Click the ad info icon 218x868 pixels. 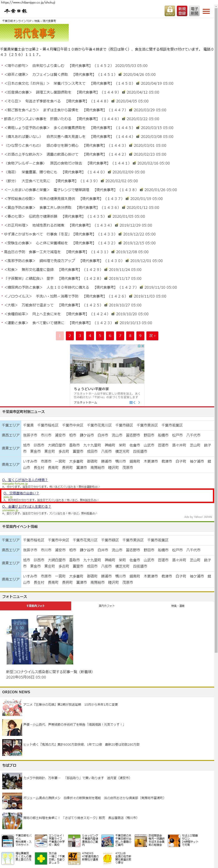click(139, 346)
